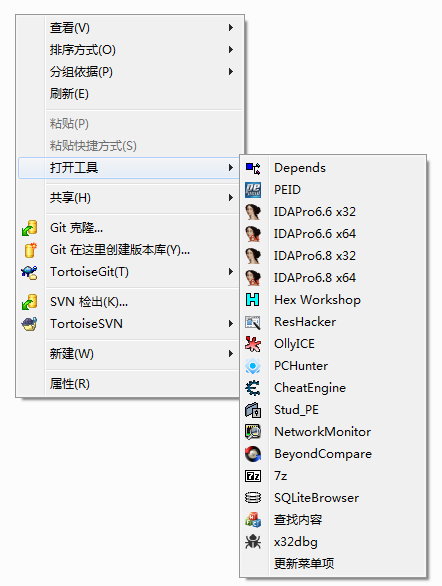Click the Hex Workshop H icon
442x586 pixels.
point(253,300)
